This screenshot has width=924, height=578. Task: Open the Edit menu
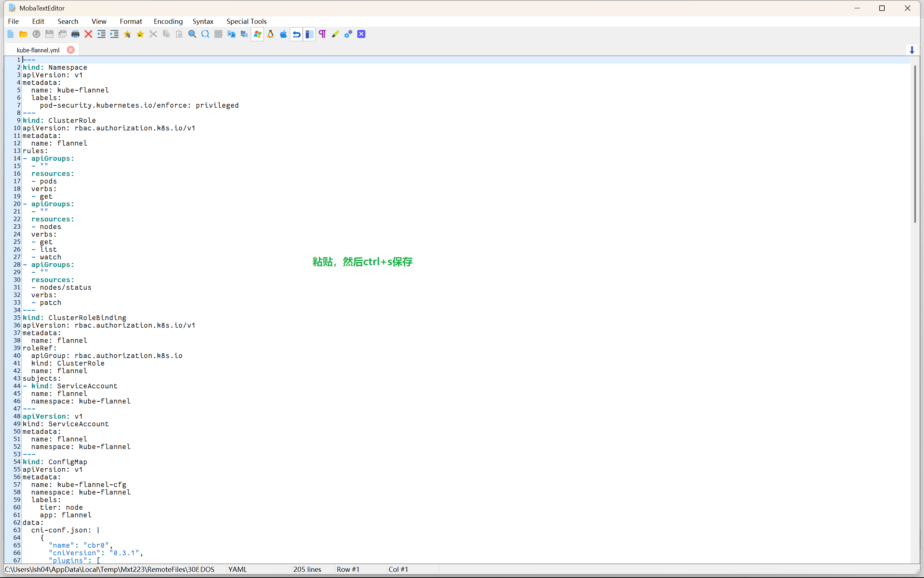pos(38,21)
